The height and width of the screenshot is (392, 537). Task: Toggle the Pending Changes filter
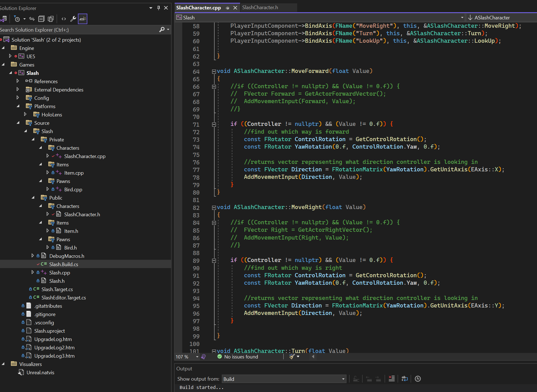17,19
